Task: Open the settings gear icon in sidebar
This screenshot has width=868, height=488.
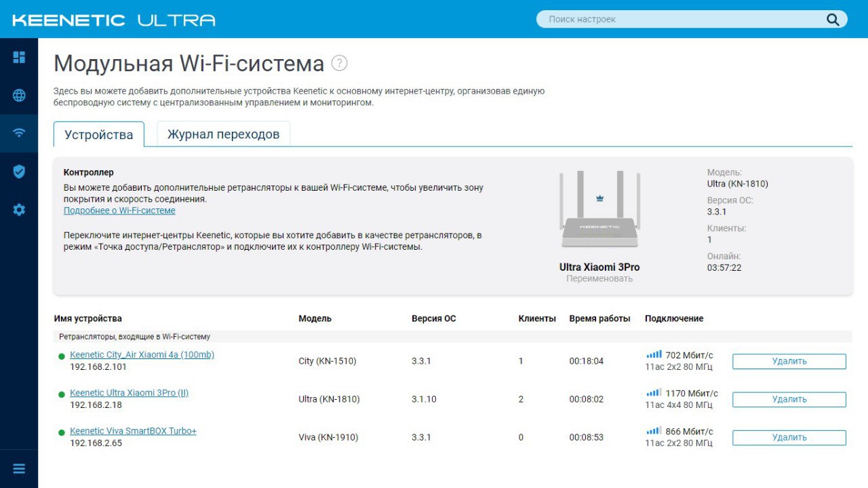Action: click(19, 210)
